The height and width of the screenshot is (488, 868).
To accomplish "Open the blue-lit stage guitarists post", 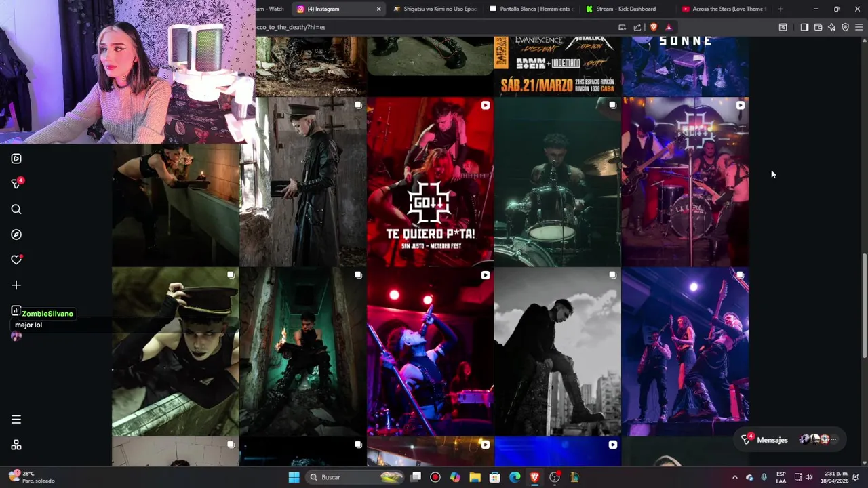I will pos(685,351).
